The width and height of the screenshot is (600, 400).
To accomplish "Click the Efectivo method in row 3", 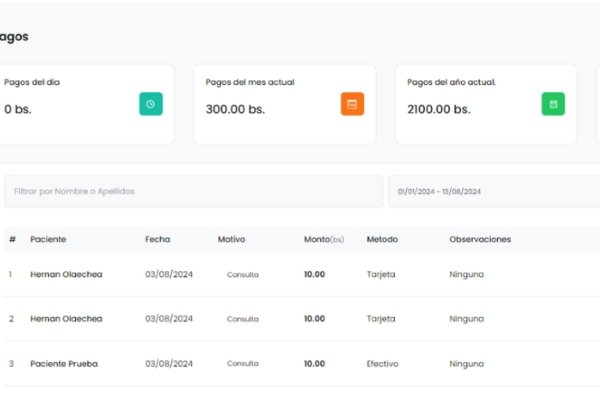I will coord(382,364).
